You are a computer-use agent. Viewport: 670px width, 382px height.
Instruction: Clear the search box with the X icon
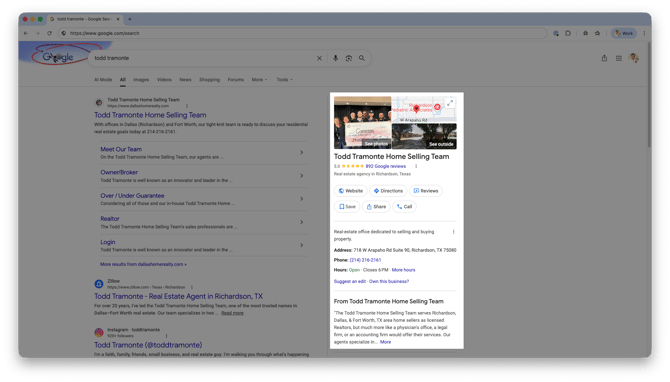click(x=319, y=58)
